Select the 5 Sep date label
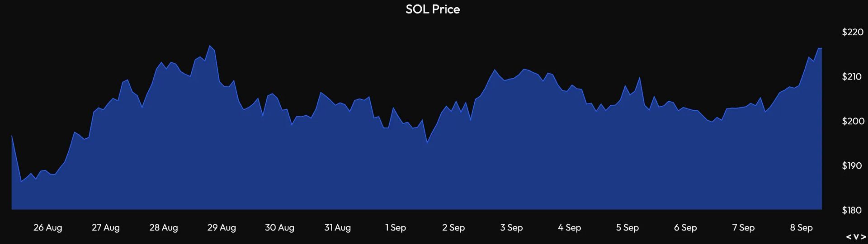 [627, 228]
